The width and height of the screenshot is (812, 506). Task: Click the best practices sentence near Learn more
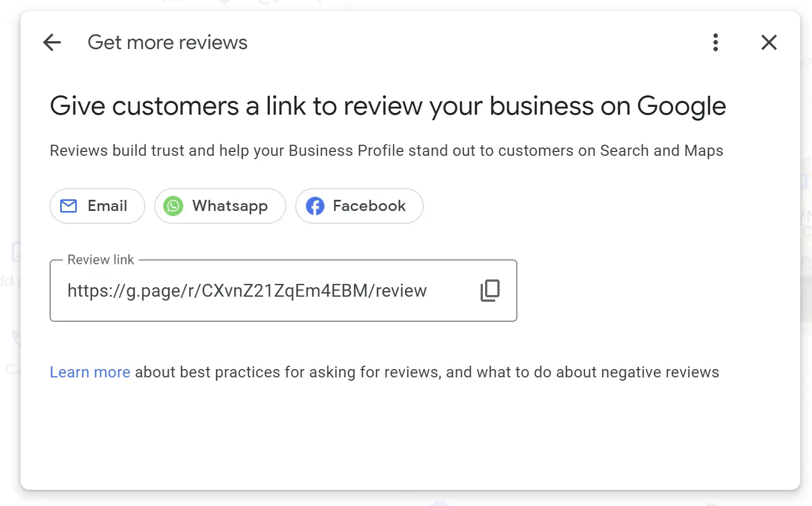(x=390, y=372)
